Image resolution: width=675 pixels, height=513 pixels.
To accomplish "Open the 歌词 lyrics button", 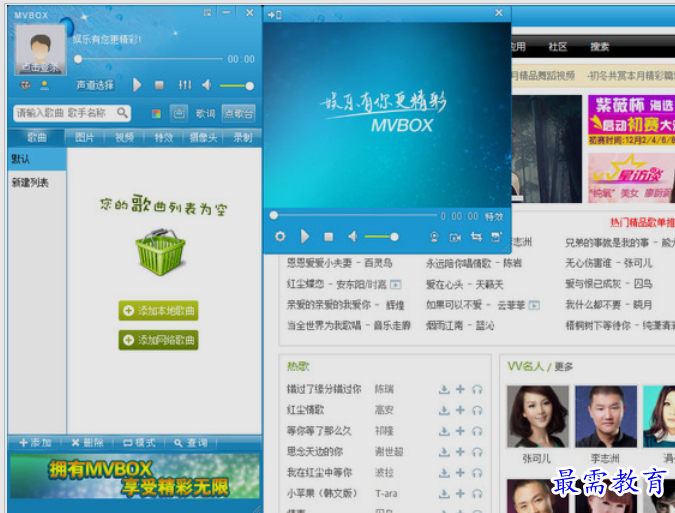I will pyautogui.click(x=205, y=114).
